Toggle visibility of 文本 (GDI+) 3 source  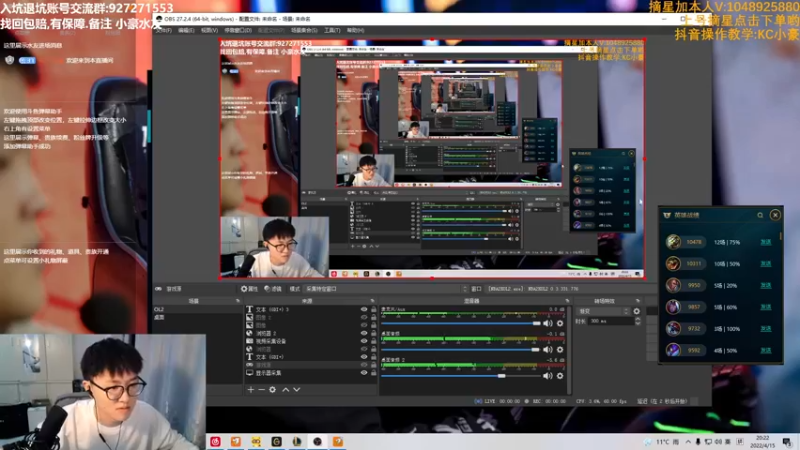point(364,309)
